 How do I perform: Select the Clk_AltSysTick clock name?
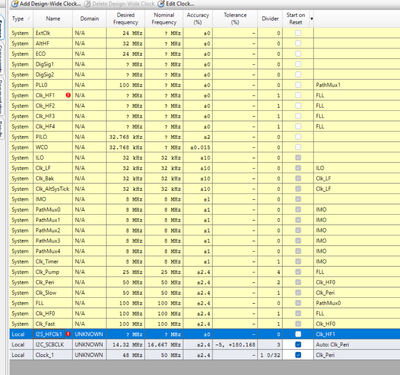[52, 189]
